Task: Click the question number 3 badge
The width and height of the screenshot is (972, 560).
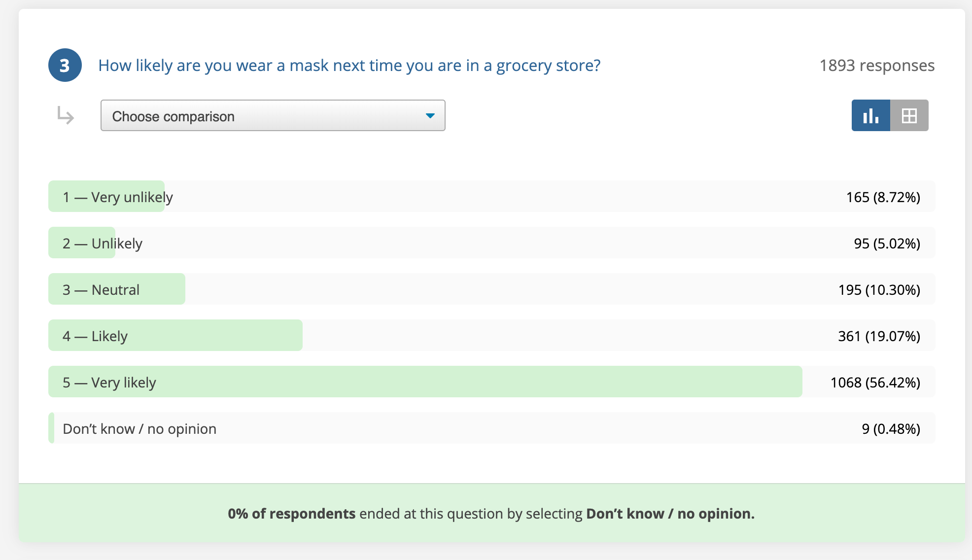Action: coord(65,65)
